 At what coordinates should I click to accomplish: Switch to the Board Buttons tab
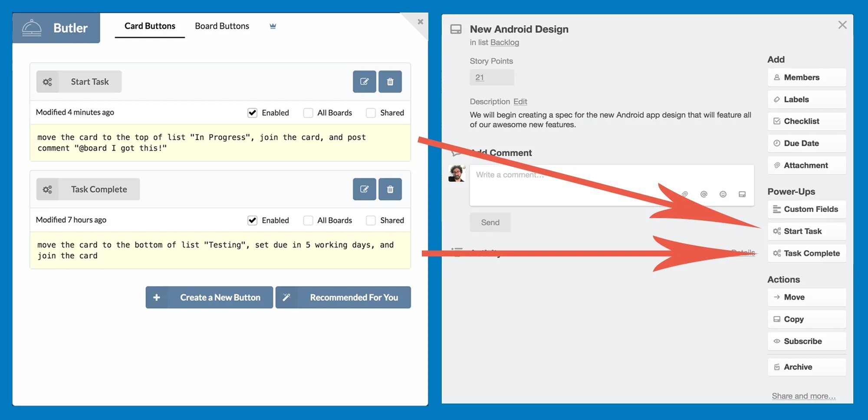coord(222,26)
